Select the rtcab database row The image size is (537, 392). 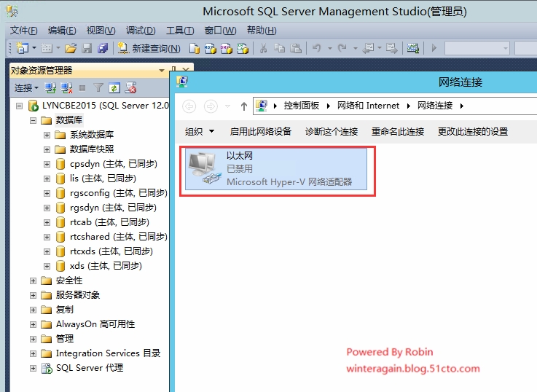(109, 222)
